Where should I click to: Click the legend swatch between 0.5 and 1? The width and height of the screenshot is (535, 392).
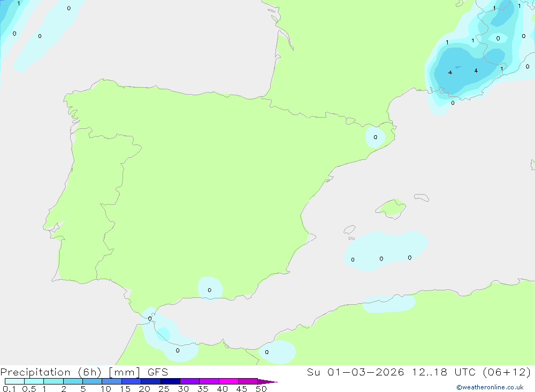[x=34, y=381]
